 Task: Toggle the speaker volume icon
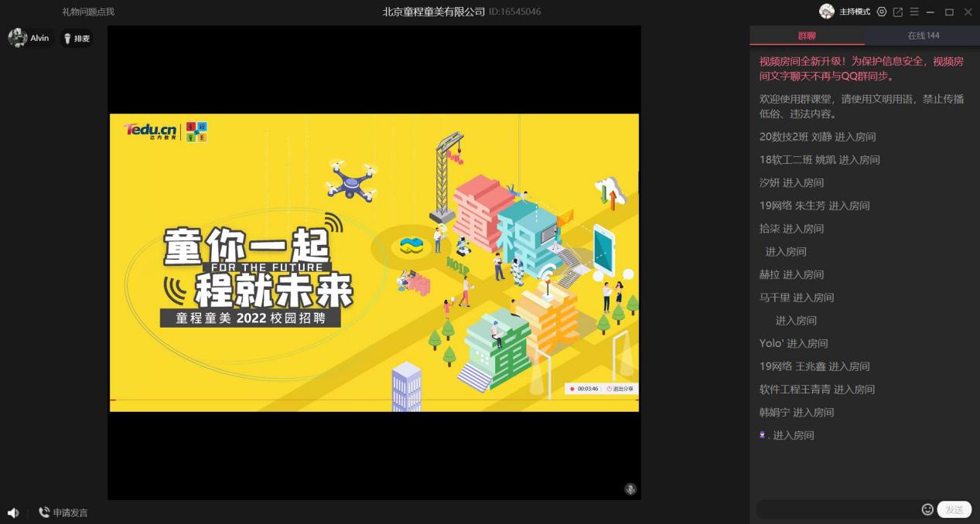click(x=13, y=512)
